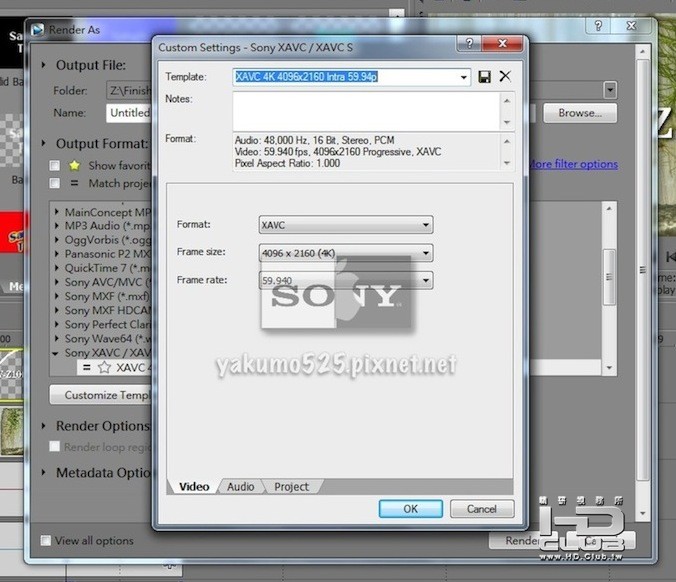676x582 pixels.
Task: Click Format info scroll up arrow
Action: coord(507,141)
